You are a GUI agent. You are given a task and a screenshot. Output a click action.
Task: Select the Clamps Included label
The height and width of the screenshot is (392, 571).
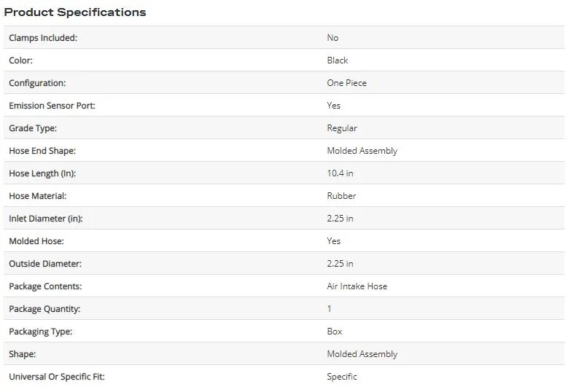(43, 38)
